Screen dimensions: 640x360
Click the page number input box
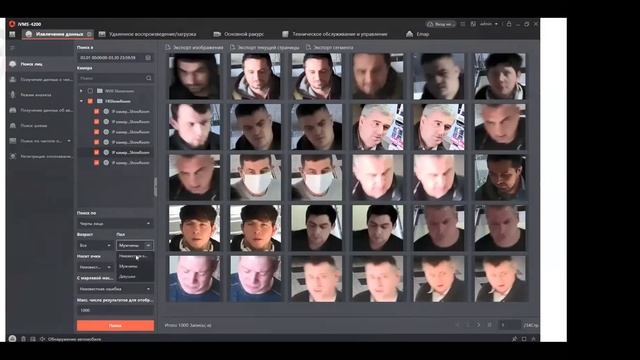click(x=509, y=325)
